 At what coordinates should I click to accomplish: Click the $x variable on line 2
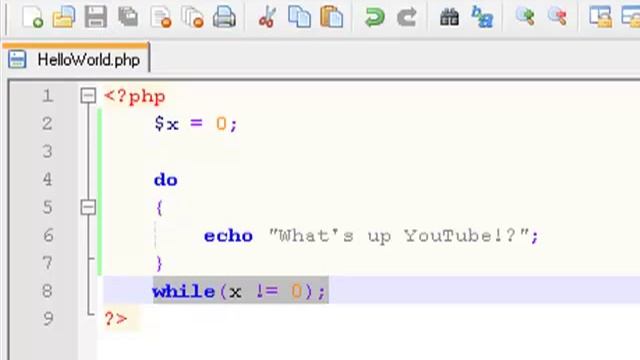(167, 124)
